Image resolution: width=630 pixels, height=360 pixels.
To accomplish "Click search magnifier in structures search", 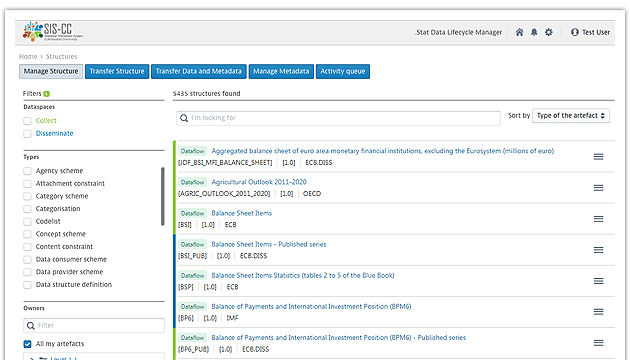I will pos(184,118).
